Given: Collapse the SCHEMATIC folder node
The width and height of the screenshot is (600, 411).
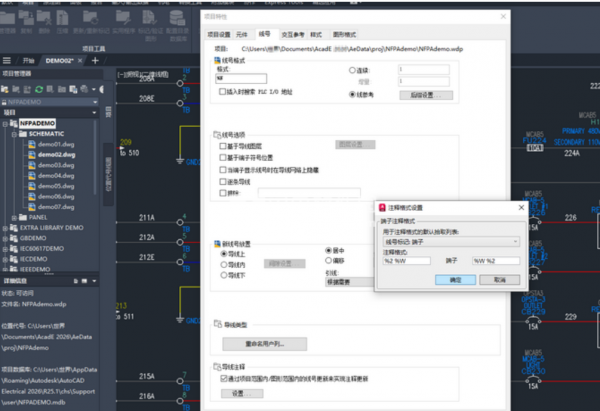Looking at the screenshot, I should click(x=14, y=134).
